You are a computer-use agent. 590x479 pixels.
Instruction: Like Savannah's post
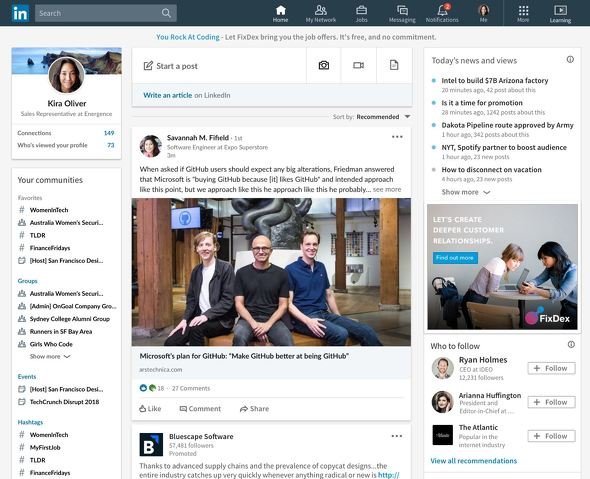(150, 409)
